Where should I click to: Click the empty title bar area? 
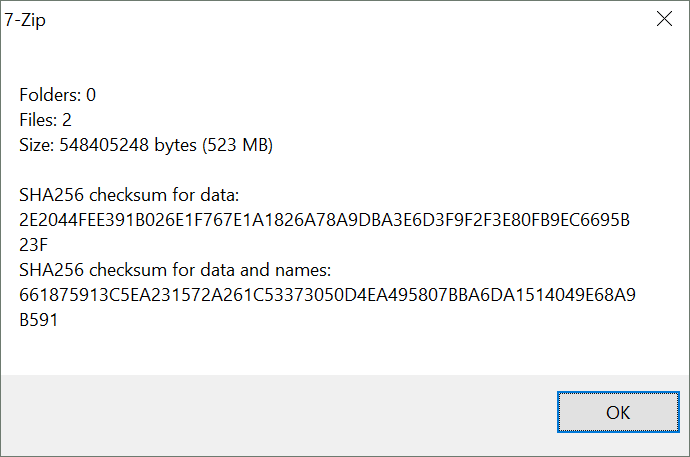(343, 19)
